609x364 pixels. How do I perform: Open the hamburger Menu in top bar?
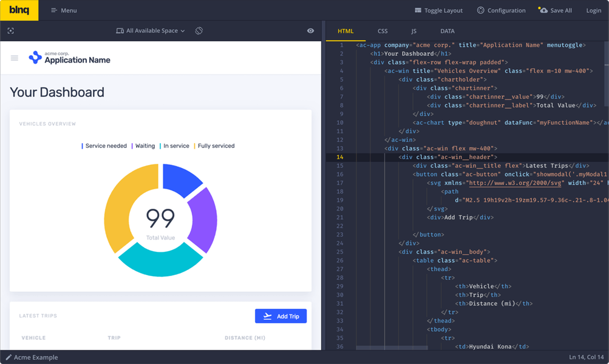64,10
